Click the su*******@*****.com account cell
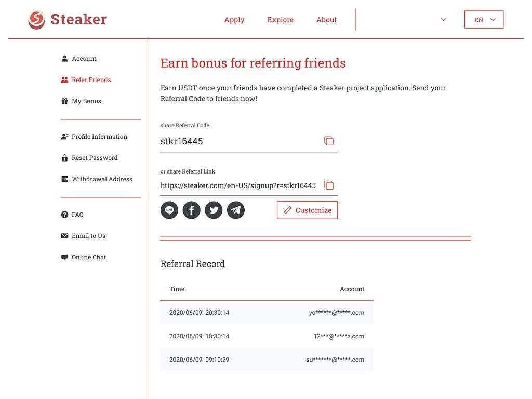 click(335, 360)
